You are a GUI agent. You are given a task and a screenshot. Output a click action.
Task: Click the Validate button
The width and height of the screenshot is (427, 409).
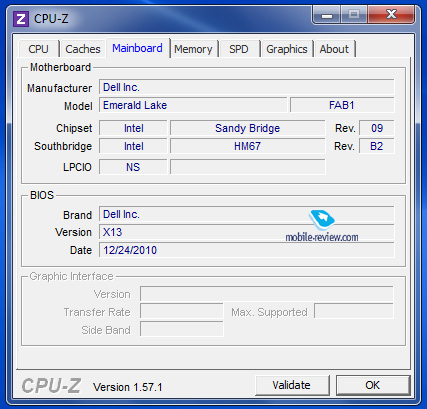(x=292, y=385)
